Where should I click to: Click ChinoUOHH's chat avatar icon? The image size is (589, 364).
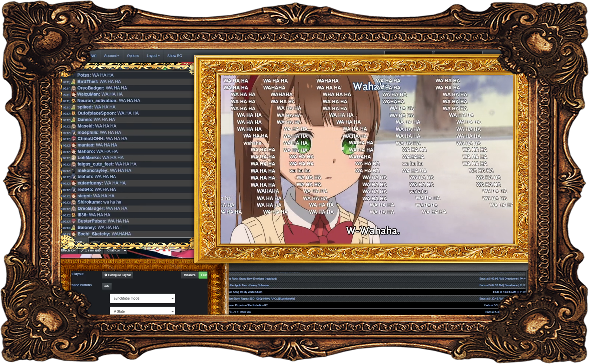tap(73, 139)
